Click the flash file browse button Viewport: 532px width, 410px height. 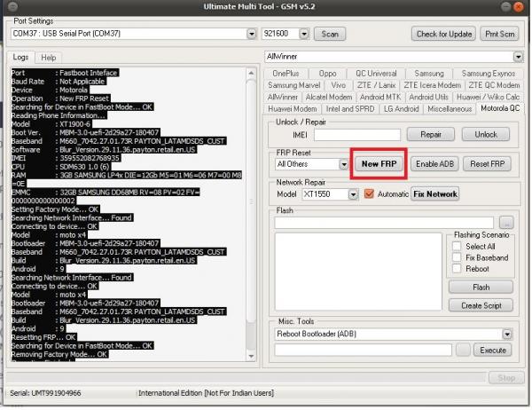tap(506, 223)
